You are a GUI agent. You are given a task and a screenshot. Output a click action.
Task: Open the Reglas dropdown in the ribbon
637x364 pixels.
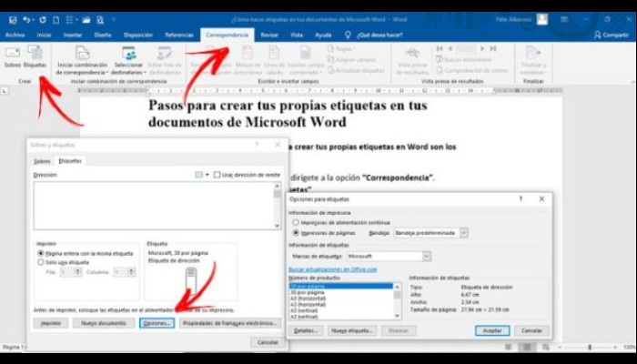[x=341, y=49]
